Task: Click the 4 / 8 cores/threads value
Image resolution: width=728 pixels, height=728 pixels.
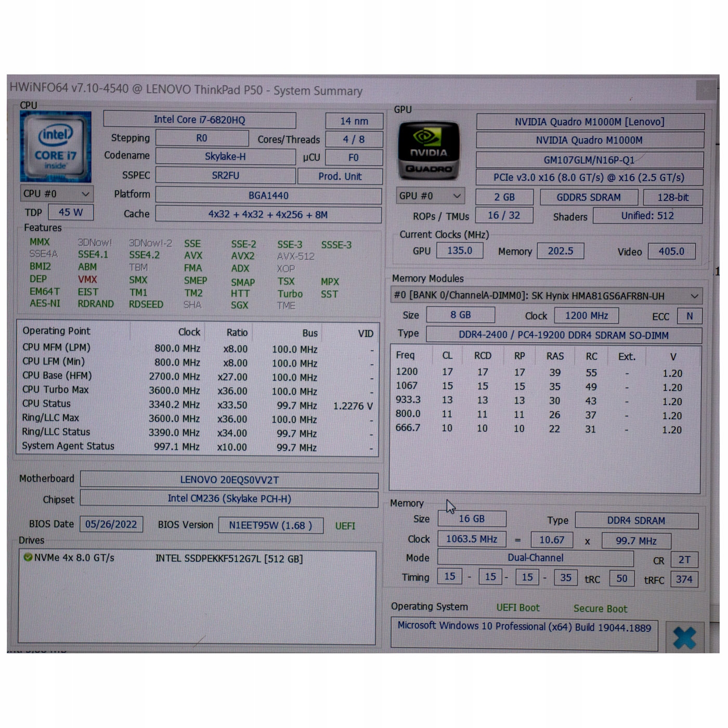Action: coord(354,139)
